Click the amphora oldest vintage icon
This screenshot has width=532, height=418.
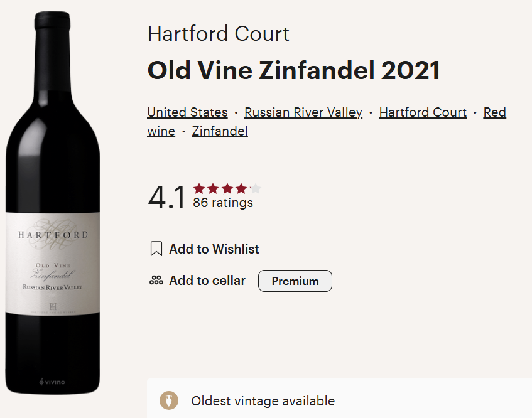(x=169, y=400)
